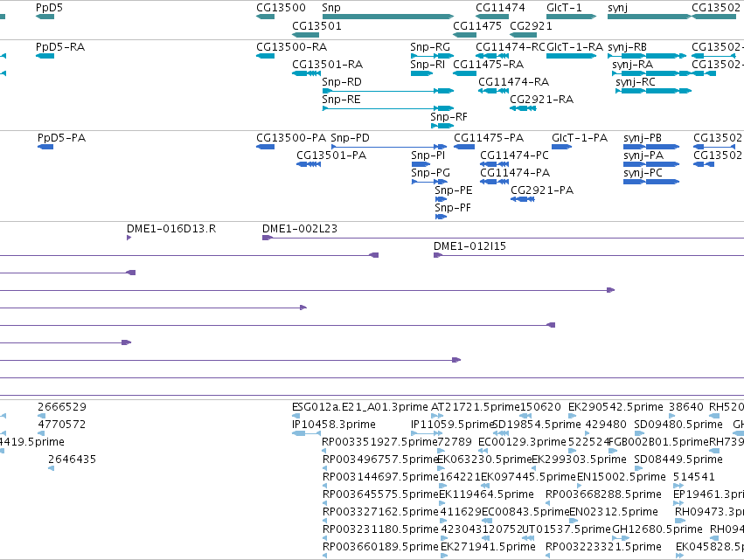Click EST label 2666529
The image size is (744, 560).
pos(62,407)
